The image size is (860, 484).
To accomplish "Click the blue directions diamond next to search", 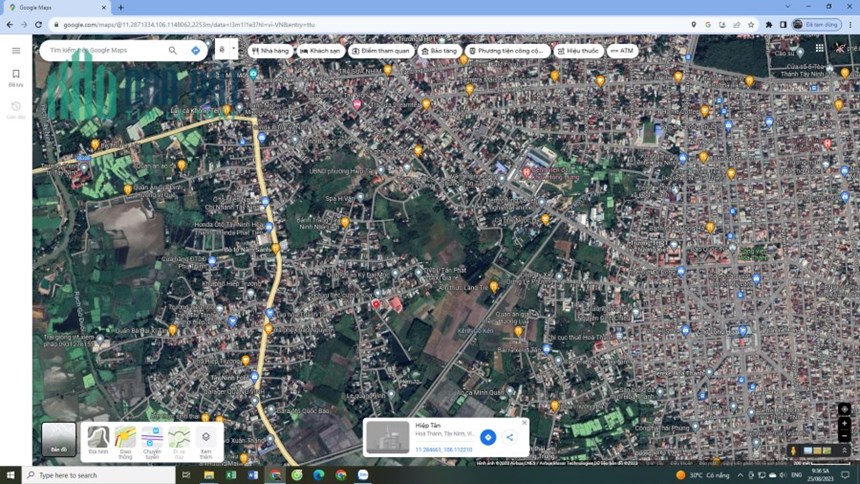I will coord(196,50).
